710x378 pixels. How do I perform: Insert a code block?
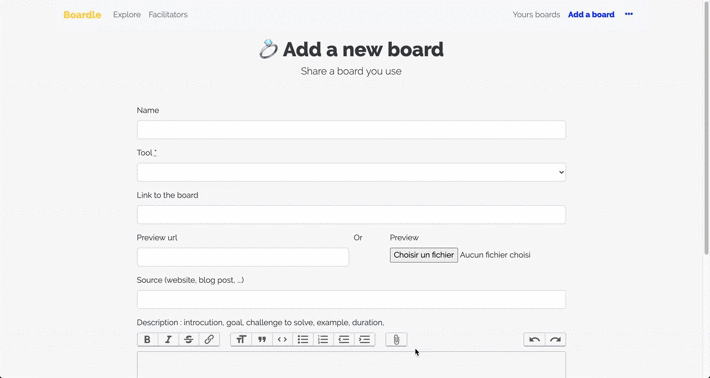(x=282, y=340)
